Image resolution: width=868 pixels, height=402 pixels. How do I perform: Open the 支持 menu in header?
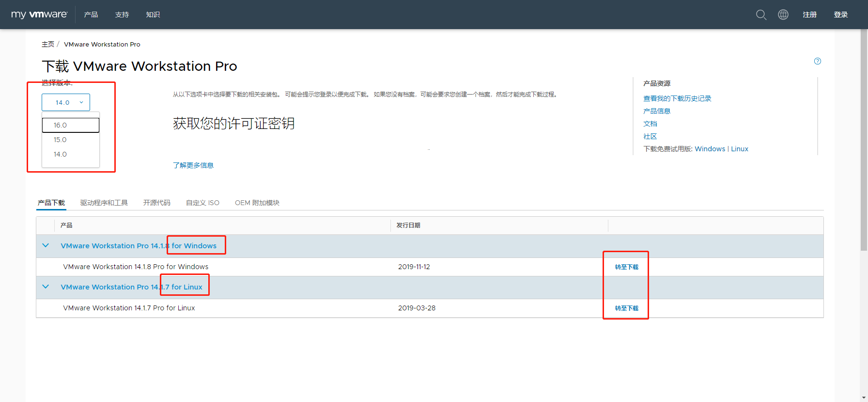coord(122,15)
